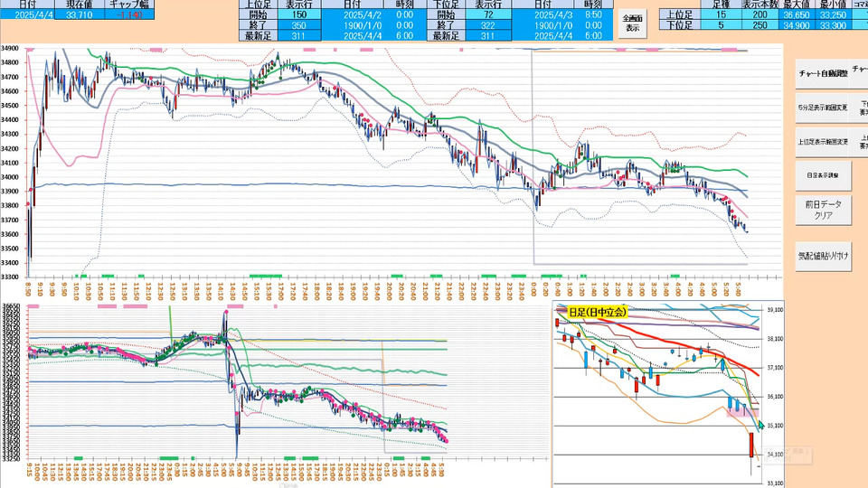Select the 現在値 cell showing 33,710
Viewport: 868px width, 488px height.
[x=80, y=15]
